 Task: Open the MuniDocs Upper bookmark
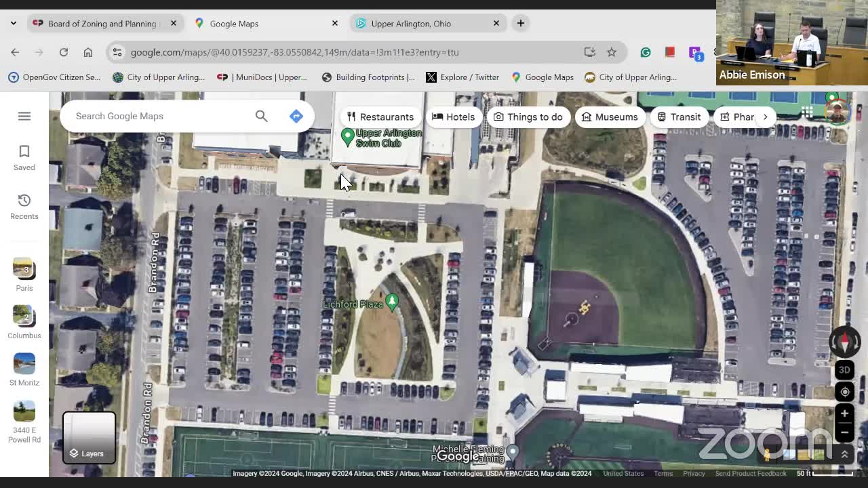262,77
